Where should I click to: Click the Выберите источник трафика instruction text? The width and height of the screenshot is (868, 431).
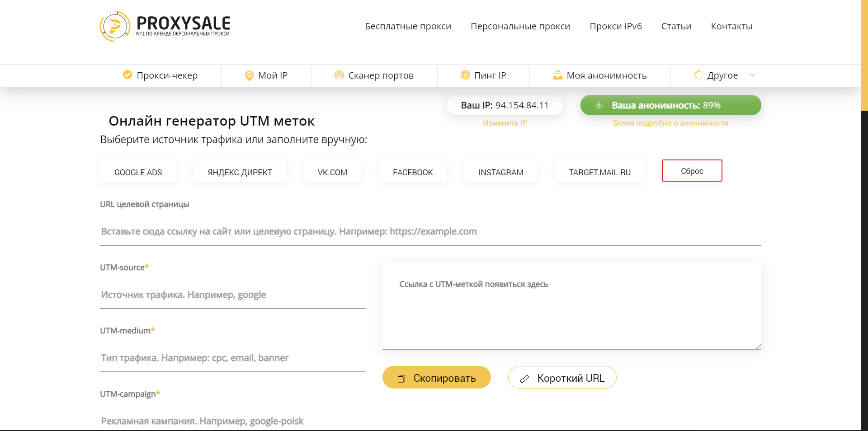point(234,140)
